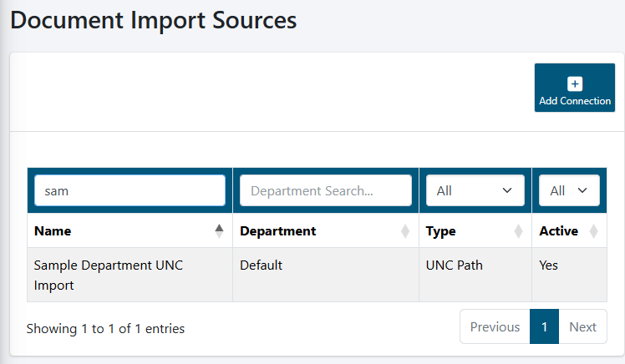The width and height of the screenshot is (625, 364).
Task: Click the Add Connection button
Action: pyautogui.click(x=574, y=88)
